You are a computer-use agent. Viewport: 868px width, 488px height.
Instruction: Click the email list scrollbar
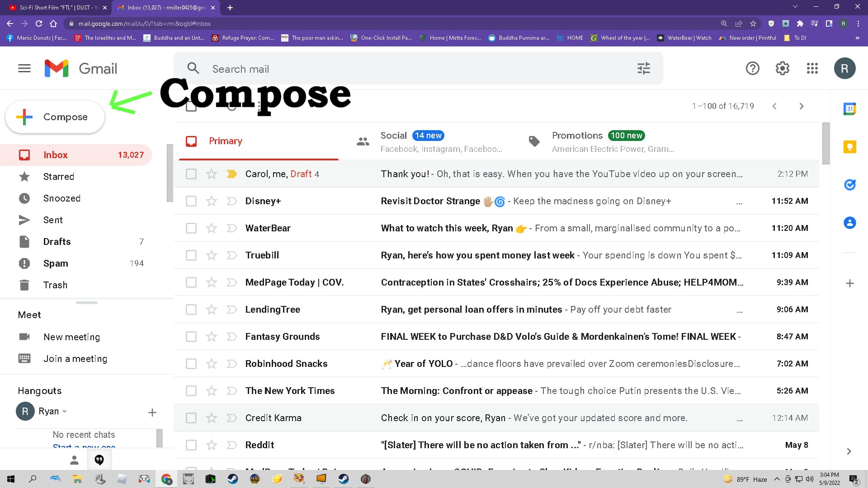[x=826, y=144]
